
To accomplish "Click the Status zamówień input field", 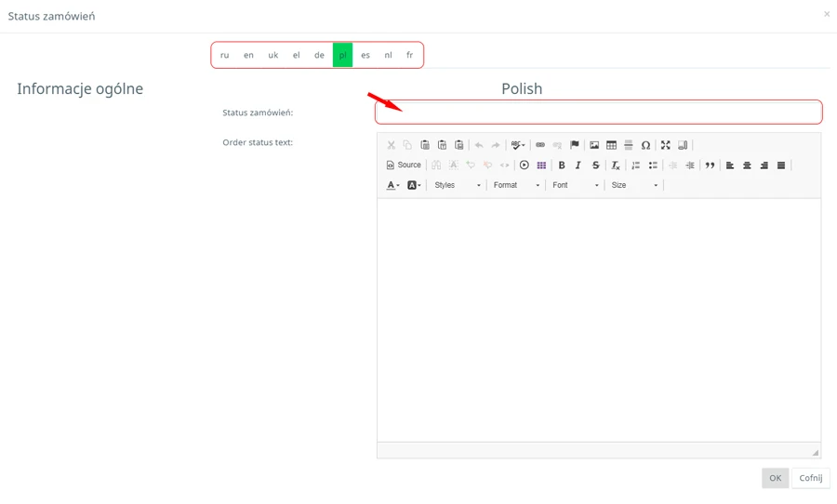I will point(599,113).
